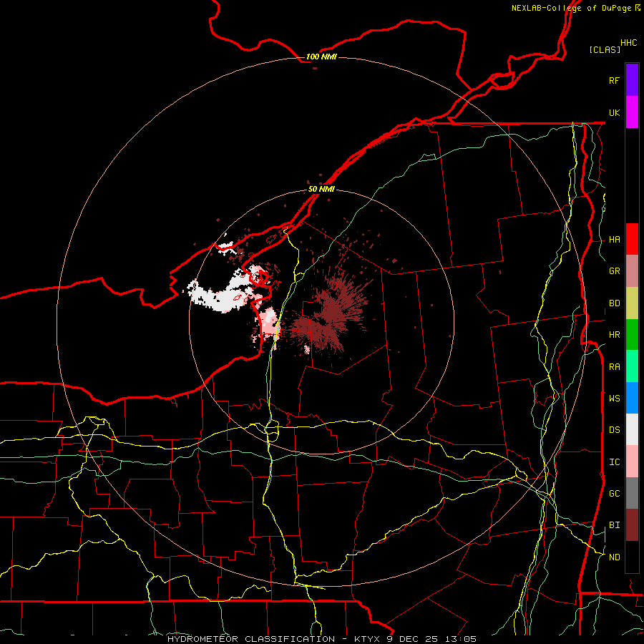Click the 100 NMI range ring label
Image resolution: width=644 pixels, height=644 pixels.
tap(321, 57)
